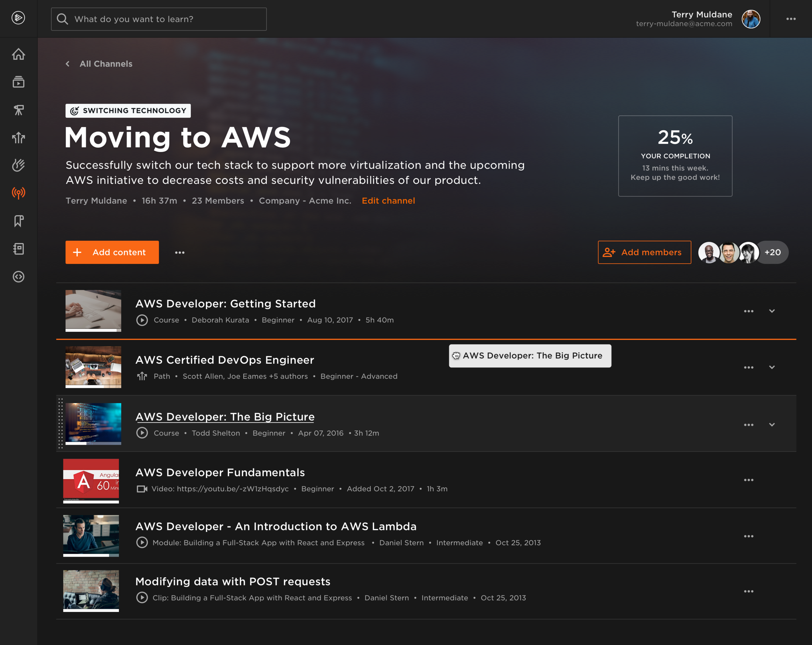Click the Pluralsight logo icon
The width and height of the screenshot is (812, 645).
point(18,18)
